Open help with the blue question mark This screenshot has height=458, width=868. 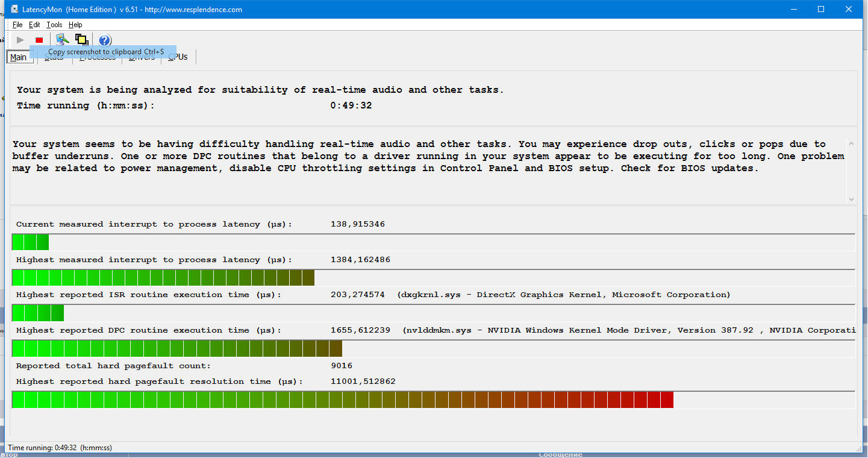point(104,40)
